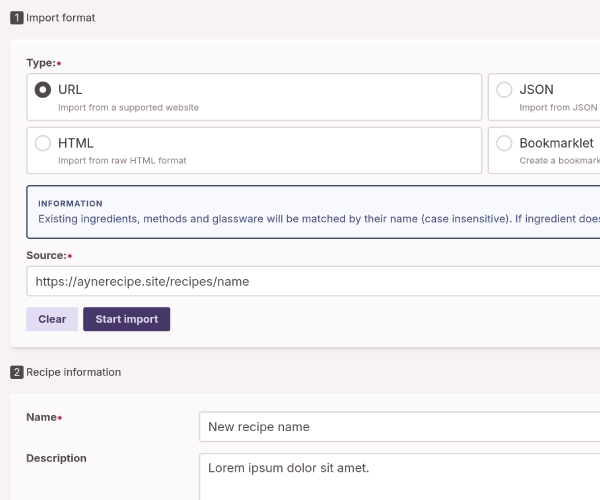Screen dimensions: 600x500
Task: Select the URL import type radio button
Action: pyautogui.click(x=43, y=90)
